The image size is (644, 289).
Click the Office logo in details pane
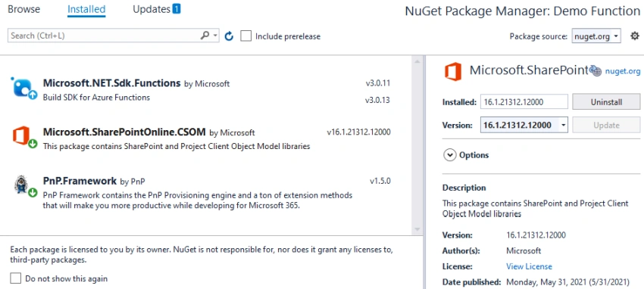453,72
